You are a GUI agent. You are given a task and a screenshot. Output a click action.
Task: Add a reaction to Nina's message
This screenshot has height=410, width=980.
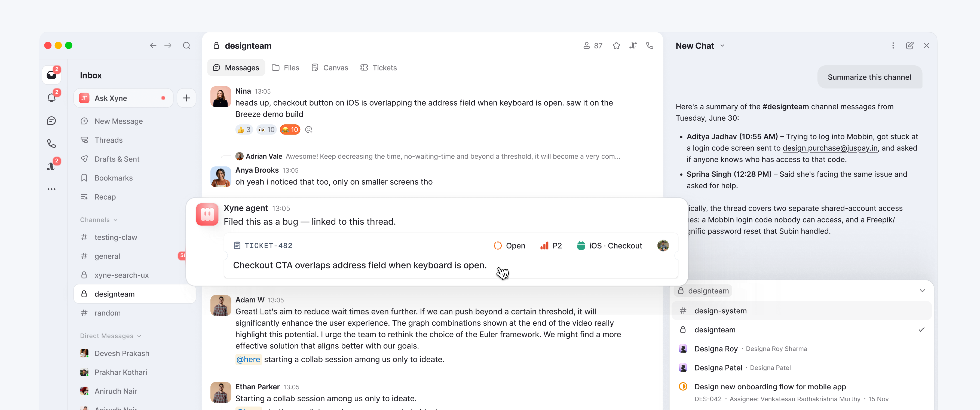tap(309, 130)
